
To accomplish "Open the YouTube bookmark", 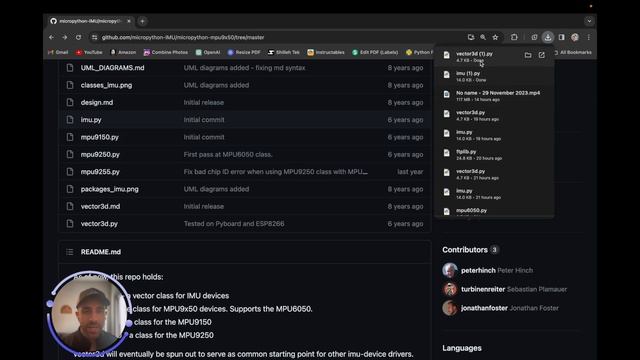I will pos(89,52).
